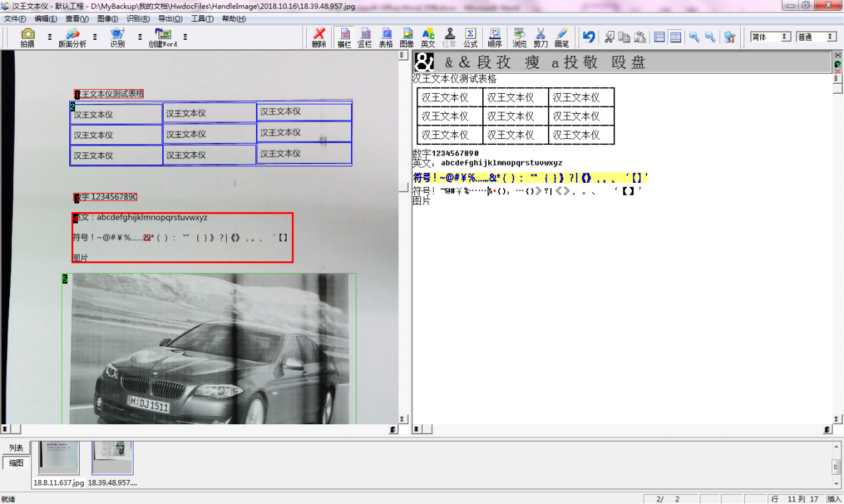Click the zoom in magnifier icon
Image resolution: width=844 pixels, height=504 pixels.
[694, 37]
